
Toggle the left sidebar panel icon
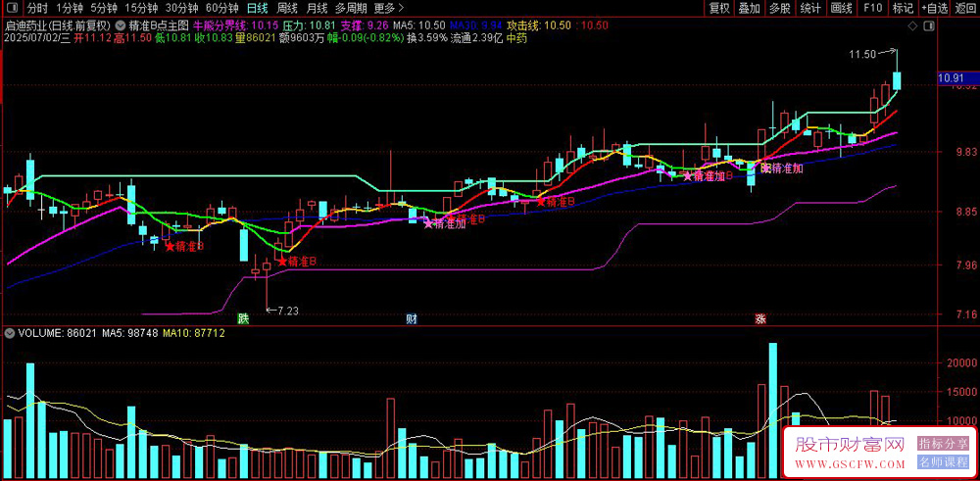pyautogui.click(x=14, y=8)
